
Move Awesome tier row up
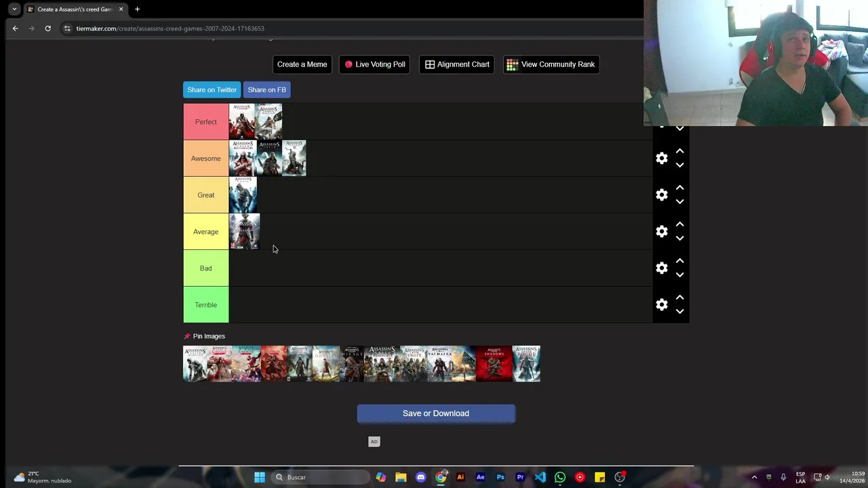[679, 151]
